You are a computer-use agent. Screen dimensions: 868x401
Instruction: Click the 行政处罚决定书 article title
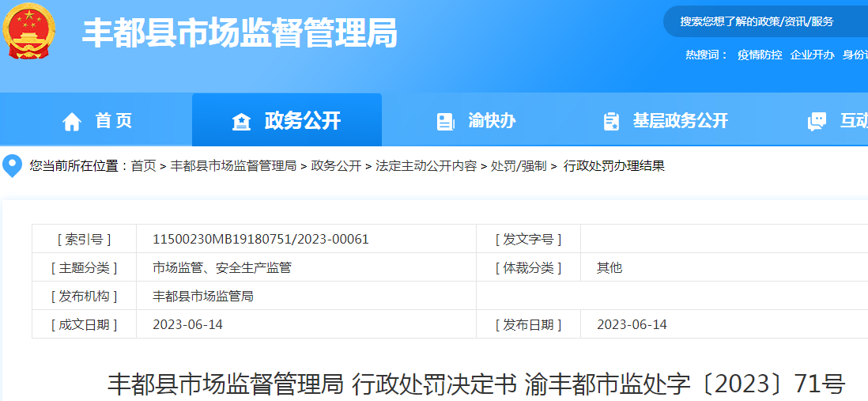476,384
